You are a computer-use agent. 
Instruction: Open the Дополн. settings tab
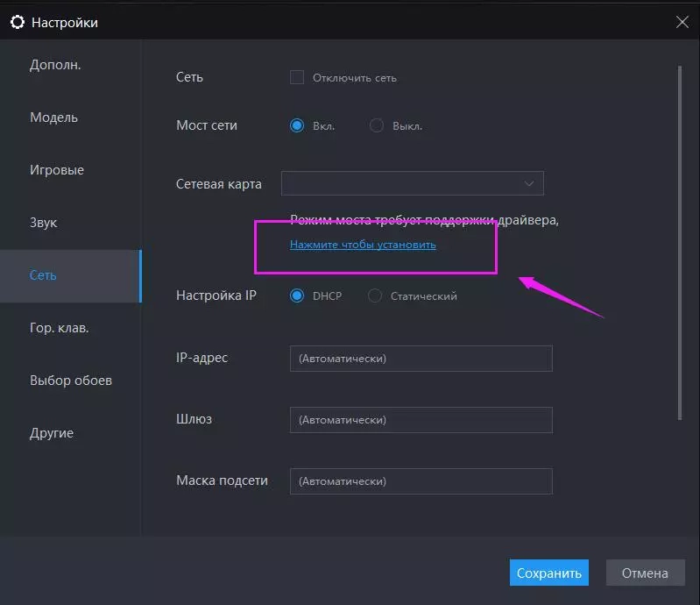55,65
